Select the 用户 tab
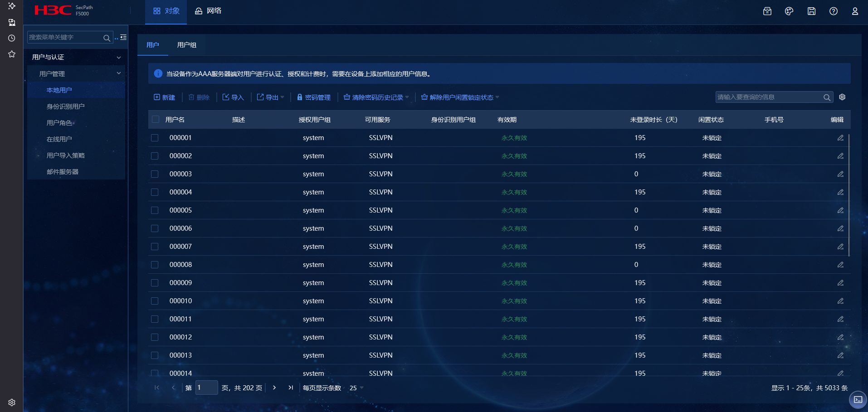 pos(153,45)
